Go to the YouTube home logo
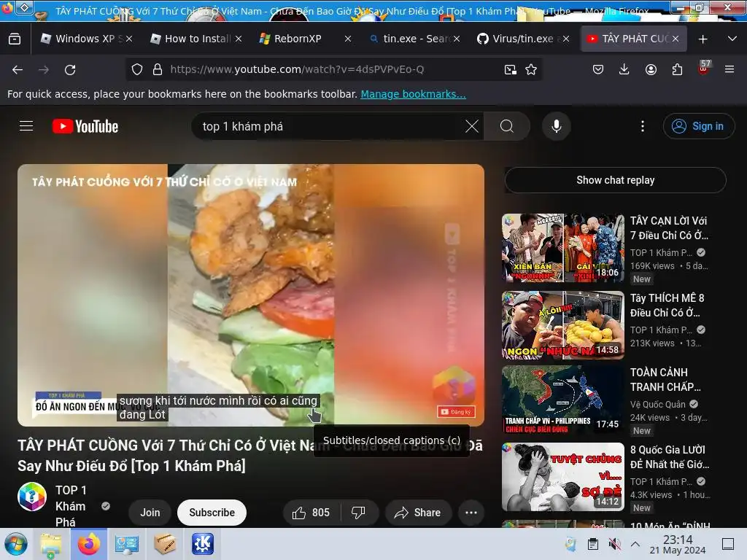 coord(85,126)
